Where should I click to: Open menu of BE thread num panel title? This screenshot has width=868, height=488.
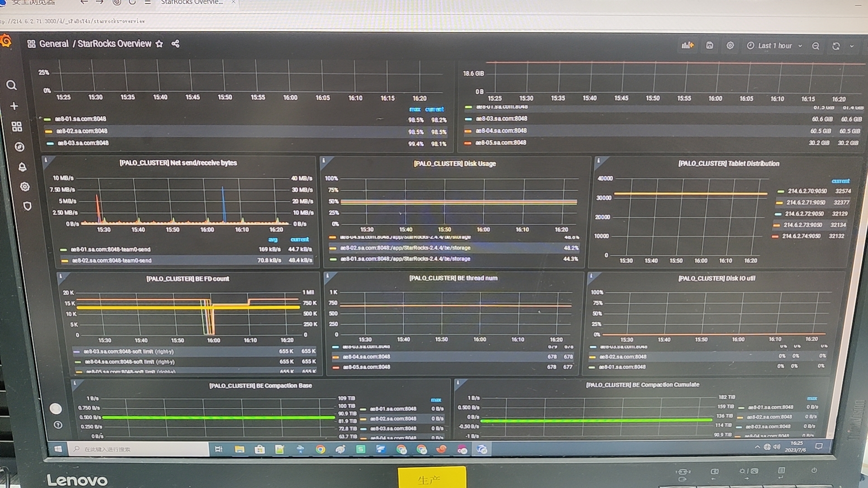(453, 278)
